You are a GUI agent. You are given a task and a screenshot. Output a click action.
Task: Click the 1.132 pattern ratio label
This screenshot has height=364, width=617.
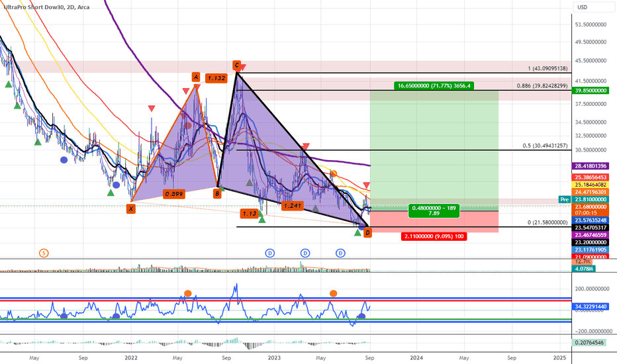tap(216, 78)
